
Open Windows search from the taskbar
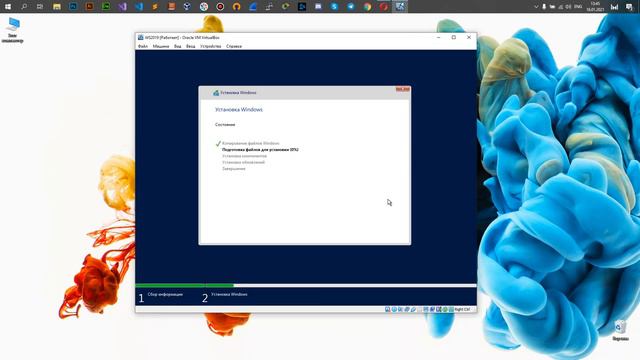[24, 7]
